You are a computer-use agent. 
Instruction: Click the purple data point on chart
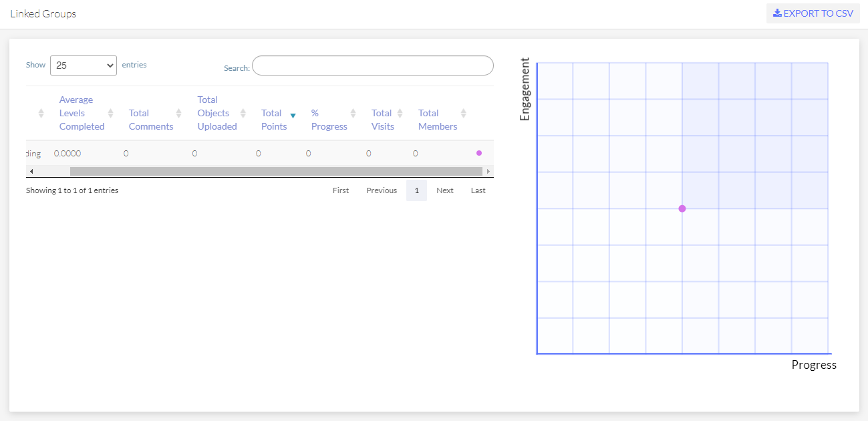[x=682, y=208]
